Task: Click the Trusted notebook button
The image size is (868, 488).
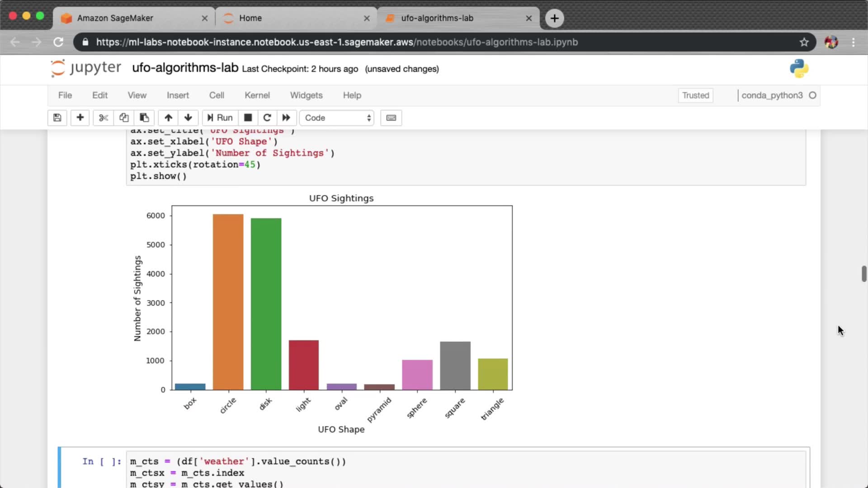Action: pyautogui.click(x=695, y=95)
